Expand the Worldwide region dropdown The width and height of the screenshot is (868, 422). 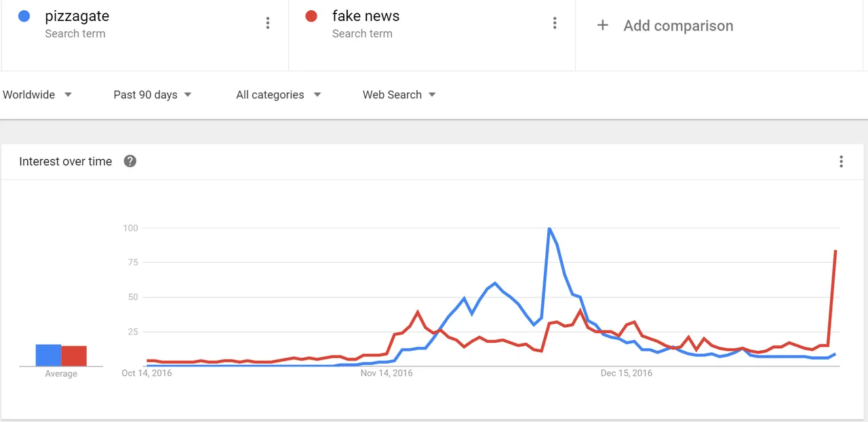click(37, 95)
